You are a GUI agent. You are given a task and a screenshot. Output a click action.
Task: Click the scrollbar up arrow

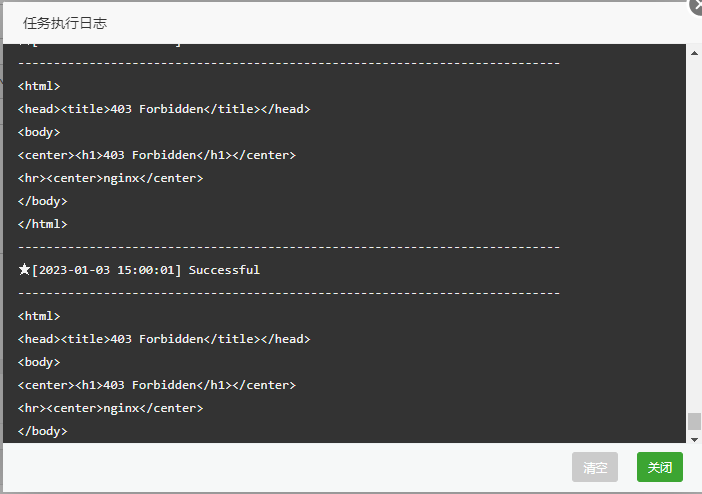[x=694, y=53]
